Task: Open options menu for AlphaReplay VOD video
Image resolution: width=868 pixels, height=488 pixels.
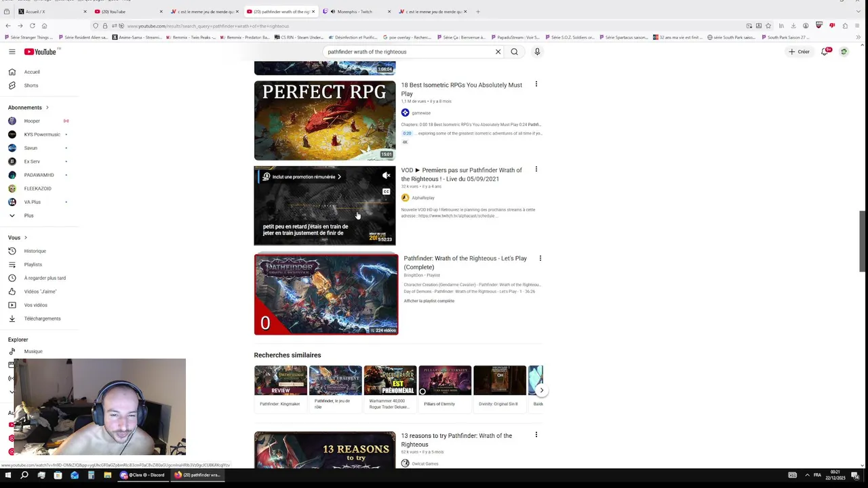Action: [x=536, y=169]
